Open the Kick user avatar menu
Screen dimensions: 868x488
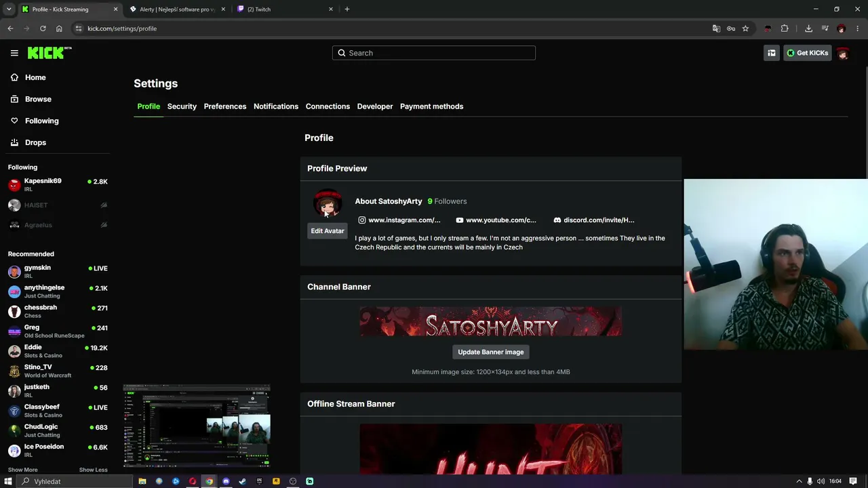(x=843, y=53)
